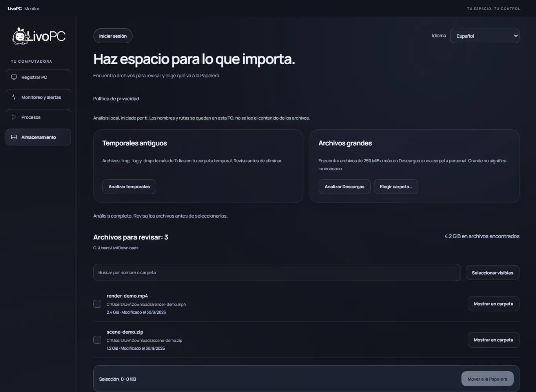Click the path C:\Users\Livi\Downloads\scene-demo.zip
The image size is (536, 392).
tap(144, 341)
